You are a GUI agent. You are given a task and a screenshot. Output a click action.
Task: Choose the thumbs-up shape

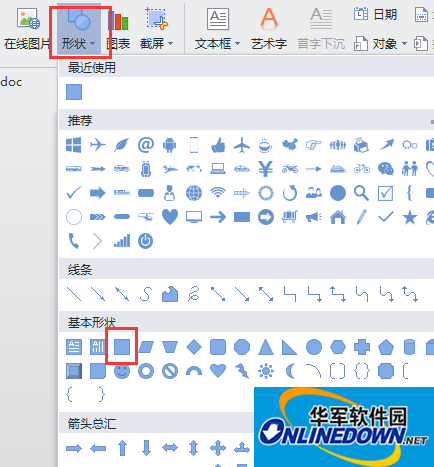pos(218,145)
